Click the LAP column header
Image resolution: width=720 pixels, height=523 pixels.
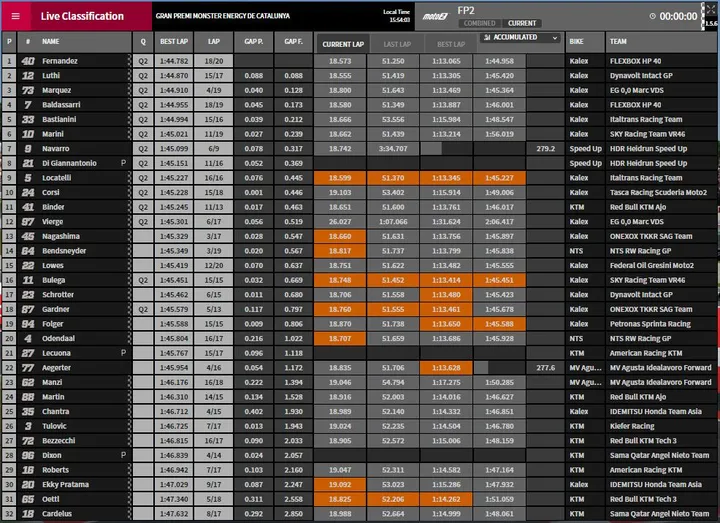(214, 41)
